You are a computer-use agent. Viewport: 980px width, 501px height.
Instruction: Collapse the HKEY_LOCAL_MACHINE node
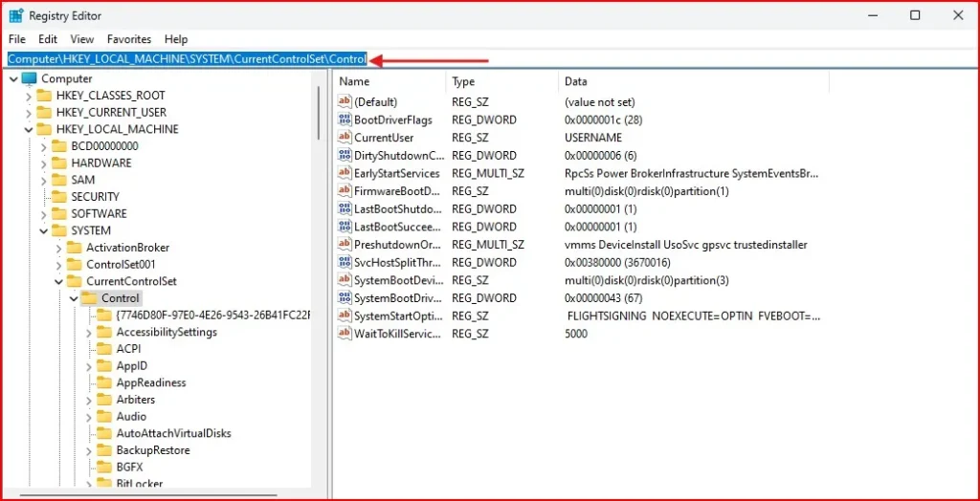(x=28, y=129)
